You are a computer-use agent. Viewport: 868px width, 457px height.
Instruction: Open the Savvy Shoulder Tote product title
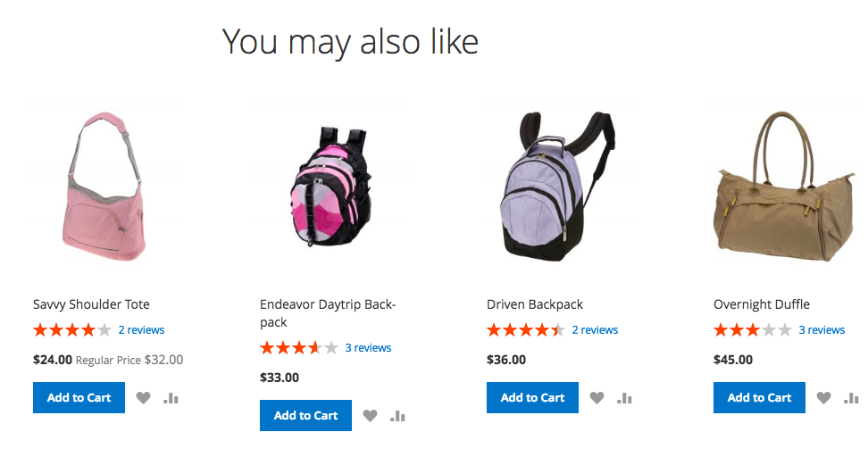[91, 304]
